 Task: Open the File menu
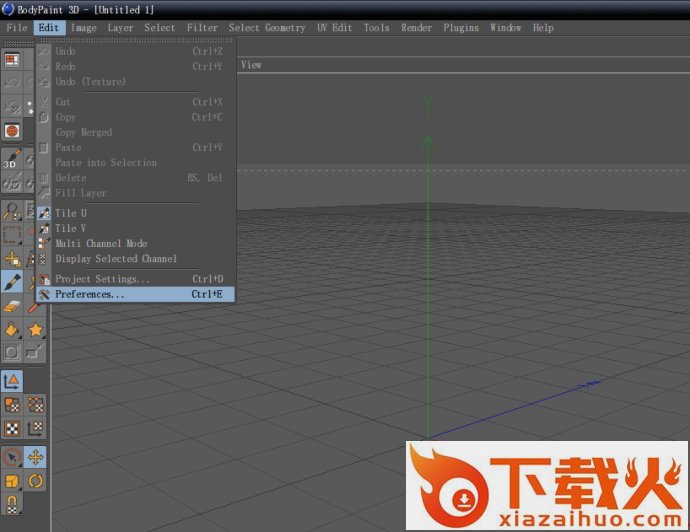[17, 28]
